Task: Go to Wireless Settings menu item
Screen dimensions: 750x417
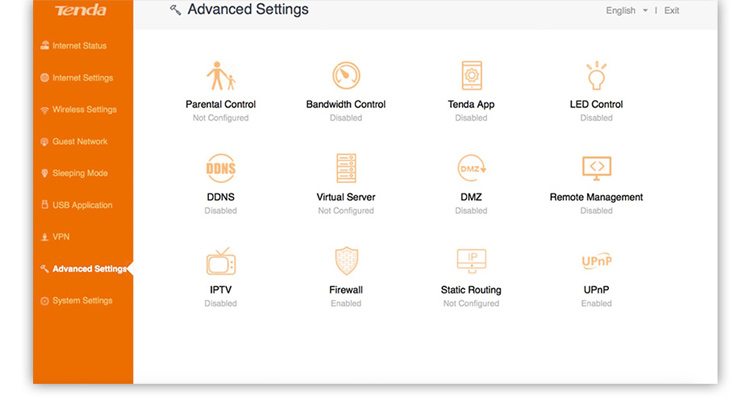Action: point(83,110)
